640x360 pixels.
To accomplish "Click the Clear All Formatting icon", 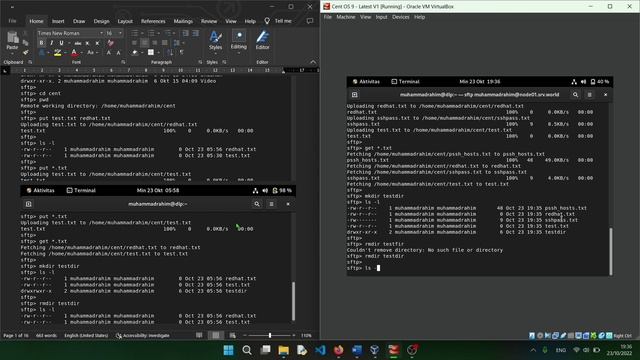I will click(111, 43).
